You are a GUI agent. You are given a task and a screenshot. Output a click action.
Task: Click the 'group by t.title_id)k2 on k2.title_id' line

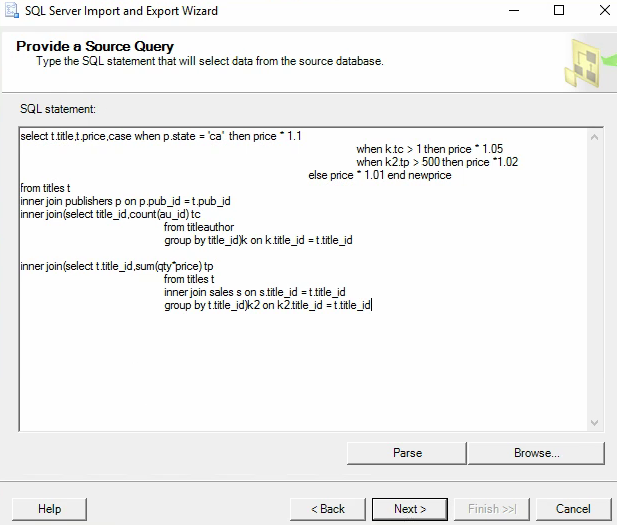pos(267,305)
